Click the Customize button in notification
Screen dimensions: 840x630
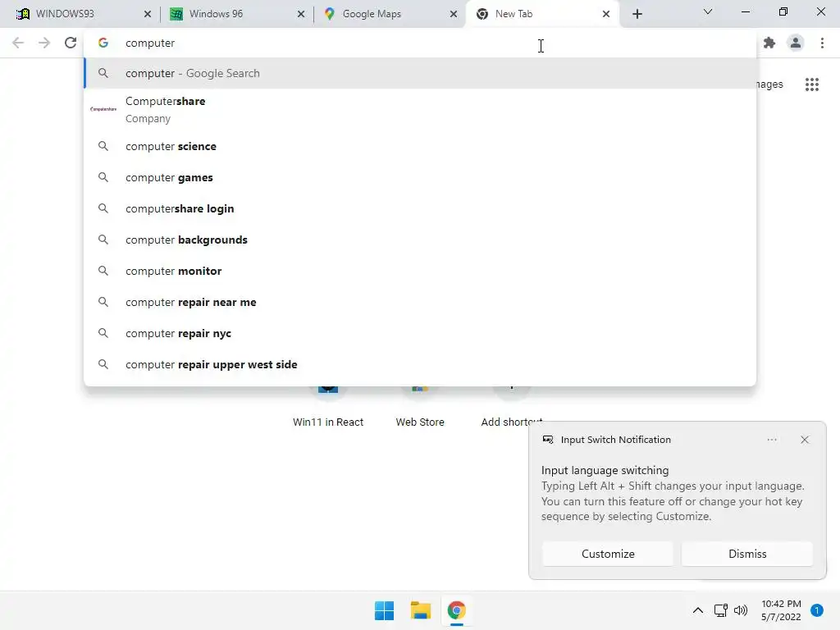[608, 554]
